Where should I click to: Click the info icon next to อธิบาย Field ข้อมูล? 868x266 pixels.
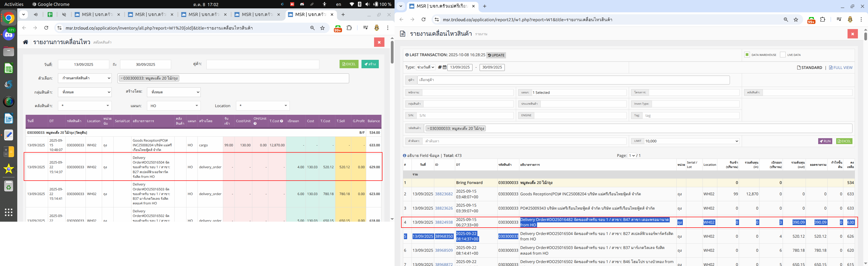(x=405, y=156)
